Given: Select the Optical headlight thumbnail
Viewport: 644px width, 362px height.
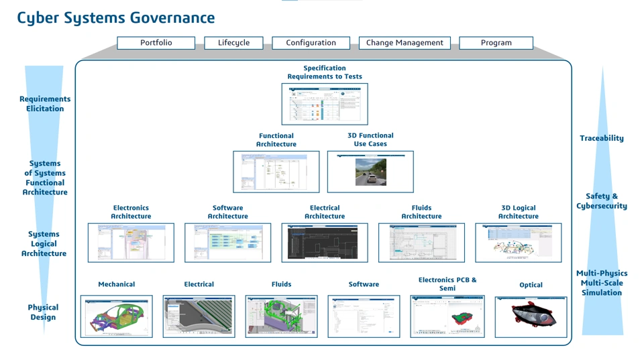Looking at the screenshot, I should pyautogui.click(x=531, y=317).
